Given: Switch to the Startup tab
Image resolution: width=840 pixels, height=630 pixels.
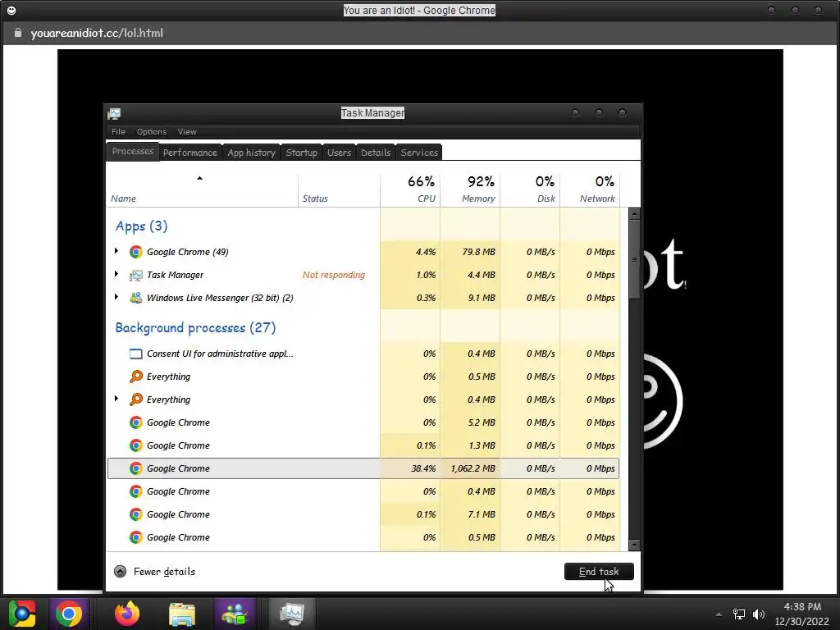Looking at the screenshot, I should tap(302, 153).
